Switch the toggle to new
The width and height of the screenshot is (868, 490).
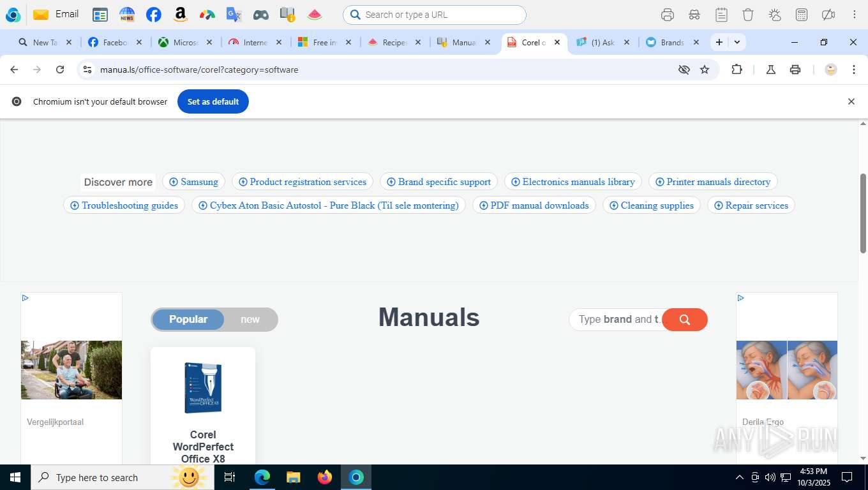click(250, 320)
